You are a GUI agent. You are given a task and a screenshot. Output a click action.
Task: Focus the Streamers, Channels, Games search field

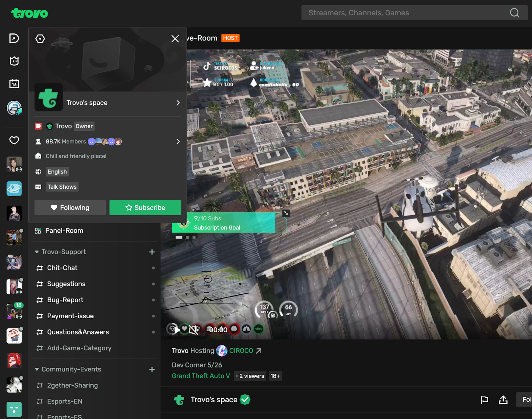(x=404, y=13)
